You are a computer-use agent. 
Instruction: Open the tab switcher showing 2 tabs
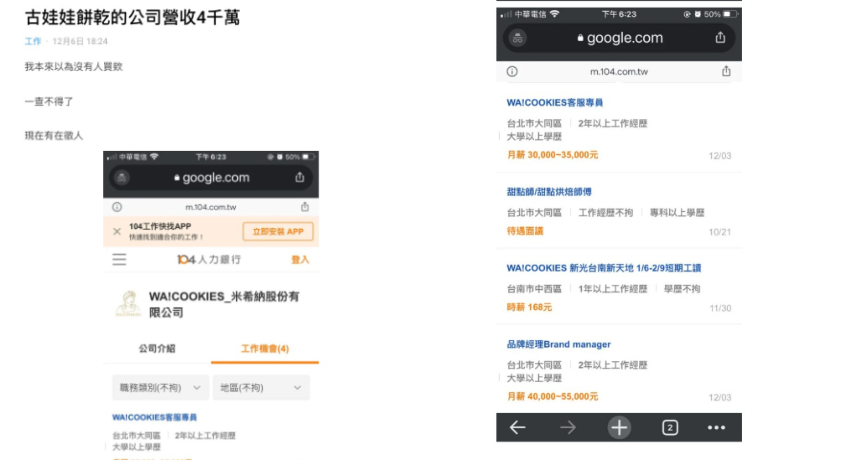click(670, 428)
